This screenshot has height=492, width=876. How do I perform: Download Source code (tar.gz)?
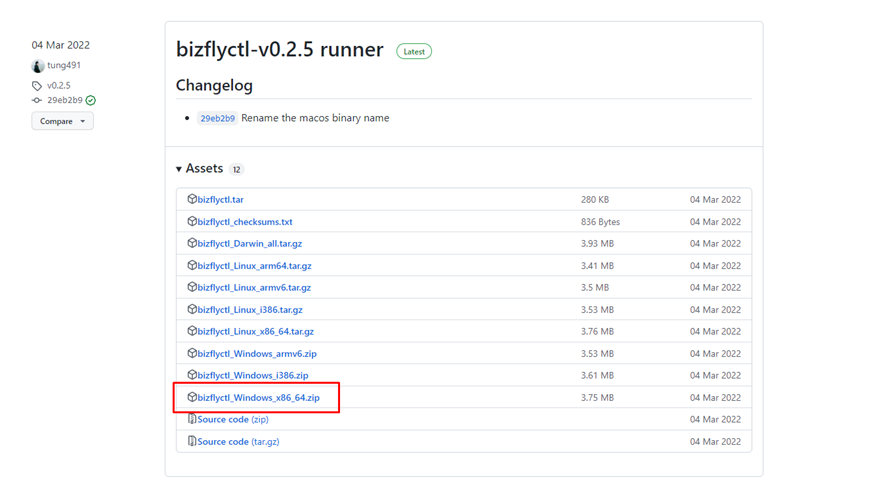(238, 442)
